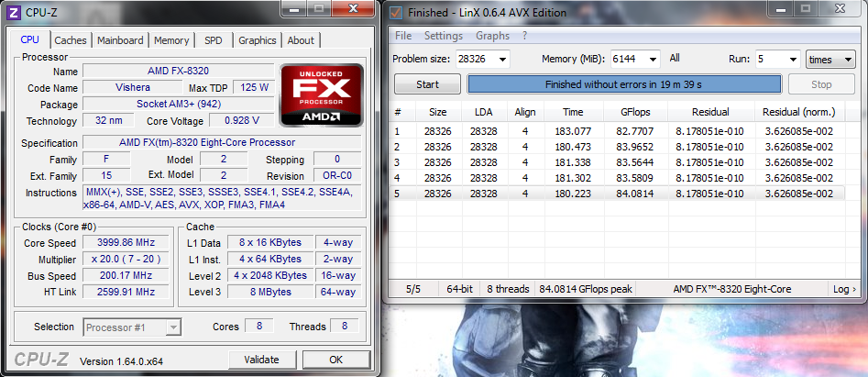The height and width of the screenshot is (377, 868).
Task: Click the All memory link in LinX
Action: click(x=675, y=58)
